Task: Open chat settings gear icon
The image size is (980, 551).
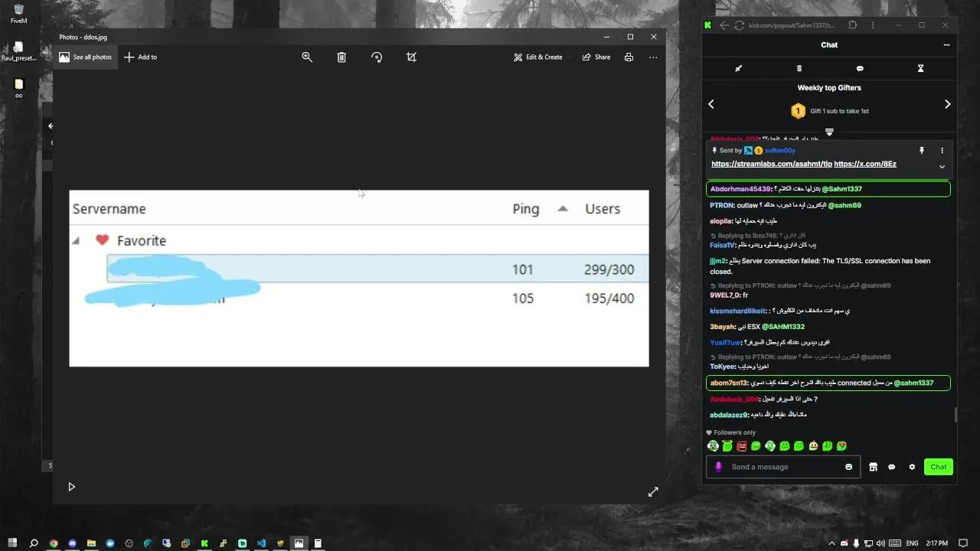Action: pos(911,466)
